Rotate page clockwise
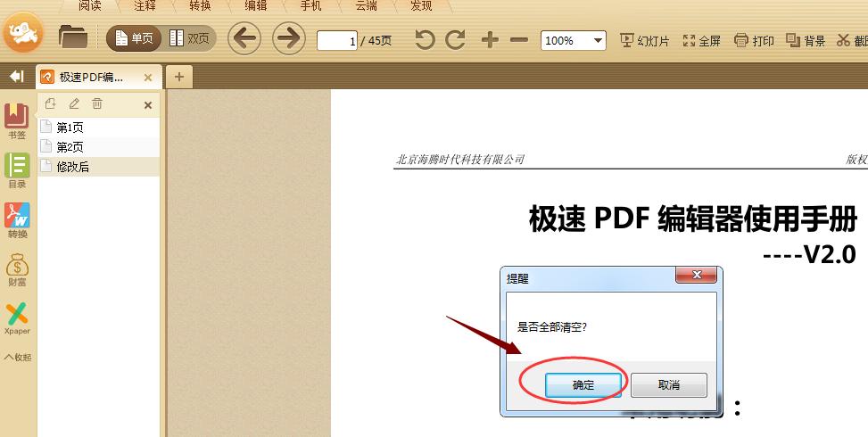 pos(455,40)
